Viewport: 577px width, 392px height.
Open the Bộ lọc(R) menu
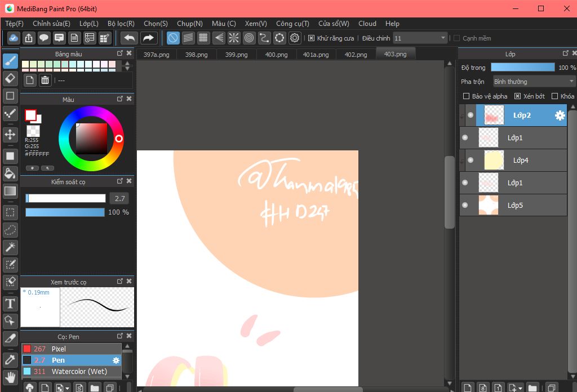pos(121,24)
